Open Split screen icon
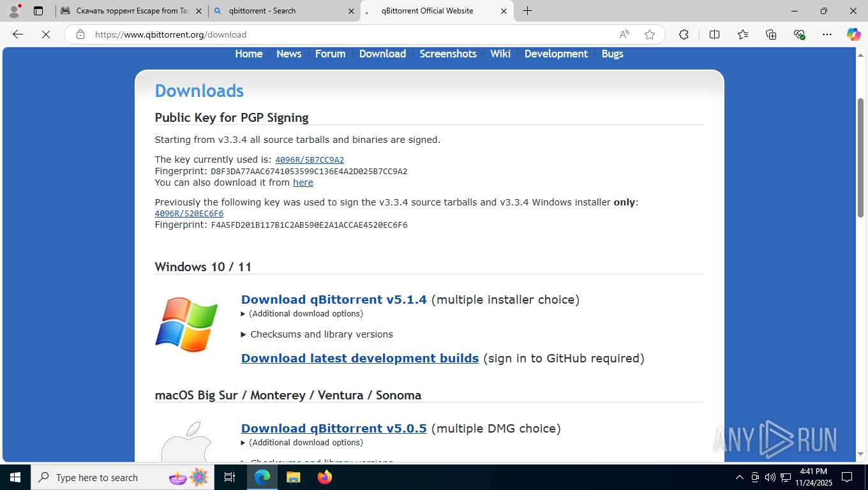Screen dimensions: 868x490 (714, 34)
